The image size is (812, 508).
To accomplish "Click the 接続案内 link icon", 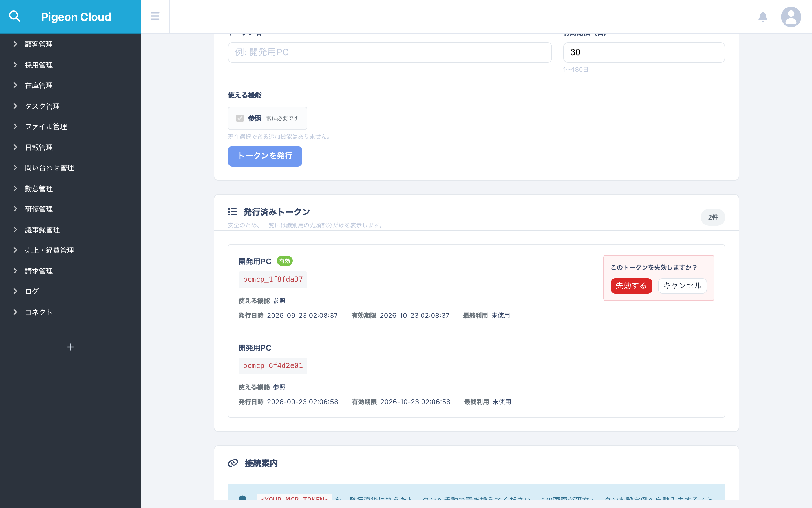I will (233, 463).
